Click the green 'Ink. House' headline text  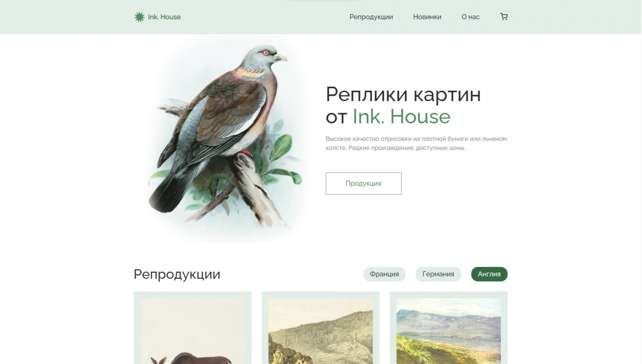(x=401, y=117)
